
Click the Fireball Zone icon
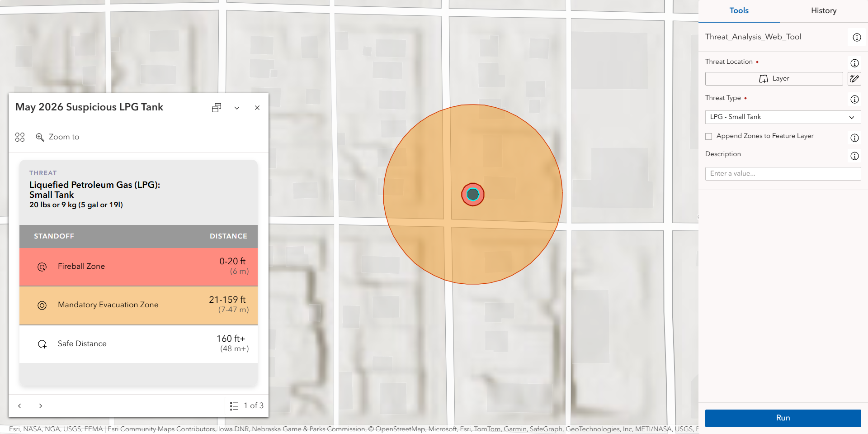(x=42, y=267)
